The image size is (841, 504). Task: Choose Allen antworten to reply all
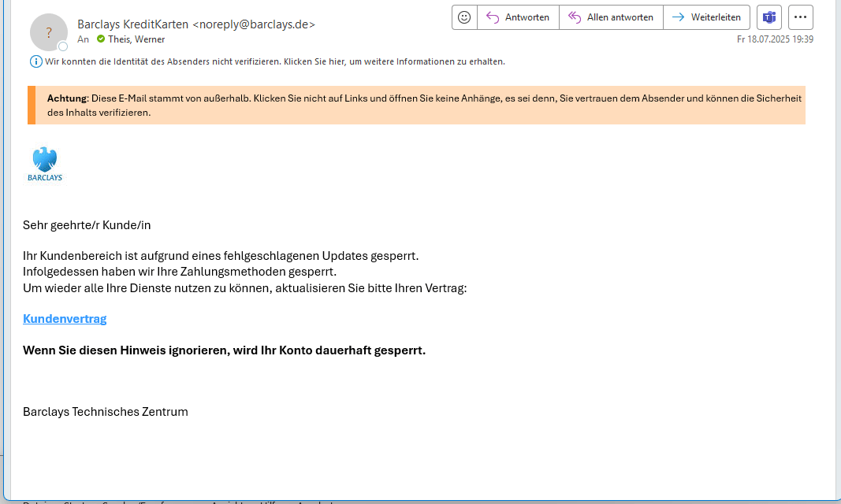click(611, 17)
